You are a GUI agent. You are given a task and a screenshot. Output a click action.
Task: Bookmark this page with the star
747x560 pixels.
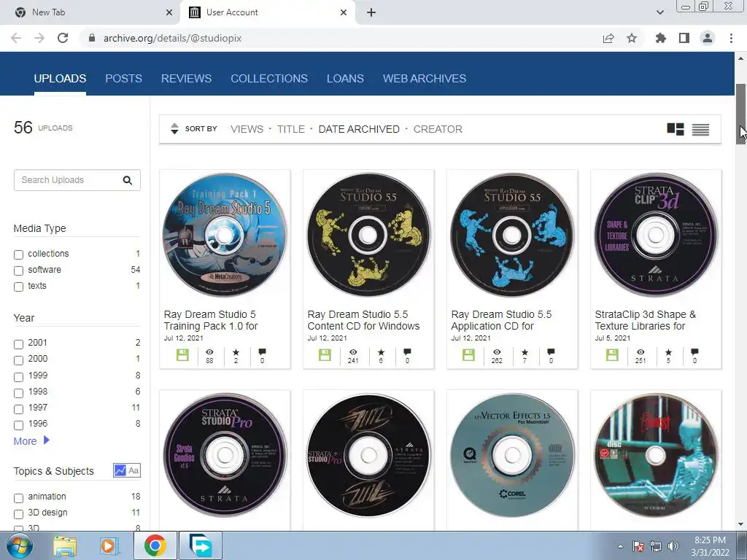tap(632, 38)
